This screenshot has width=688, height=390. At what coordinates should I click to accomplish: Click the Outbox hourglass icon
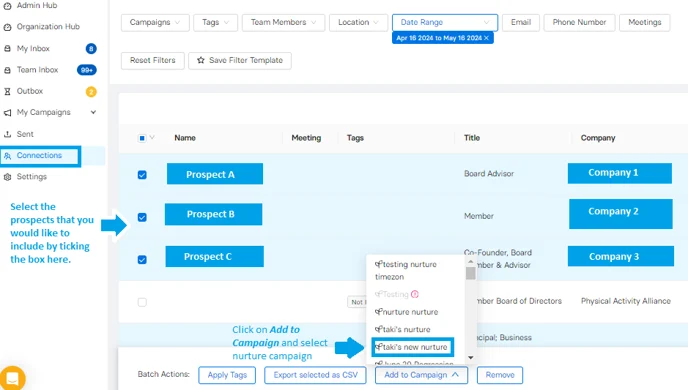click(7, 92)
